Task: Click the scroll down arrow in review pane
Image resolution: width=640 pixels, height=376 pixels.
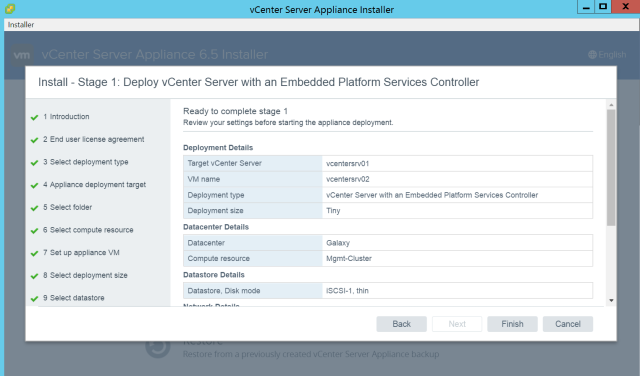Action: tap(611, 300)
